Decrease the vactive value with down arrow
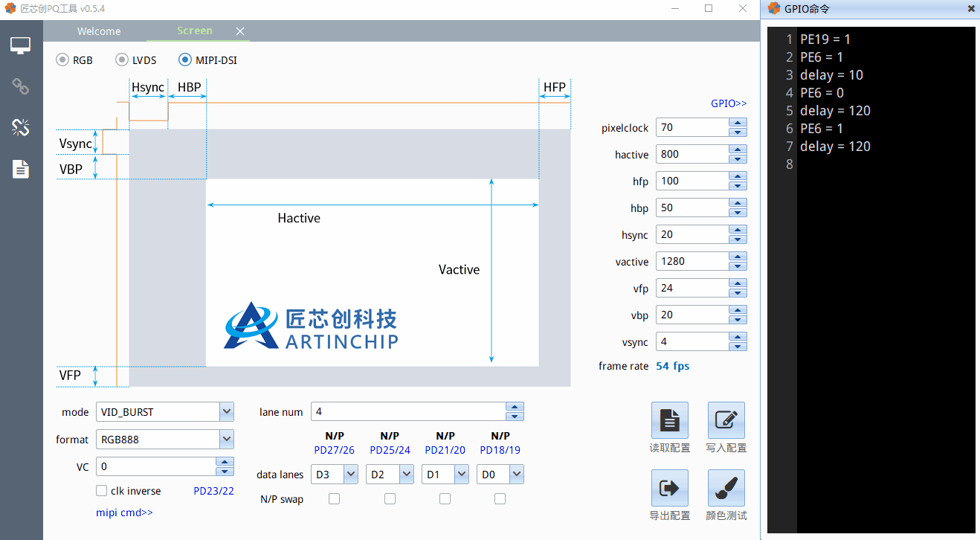The height and width of the screenshot is (540, 980). 738,266
